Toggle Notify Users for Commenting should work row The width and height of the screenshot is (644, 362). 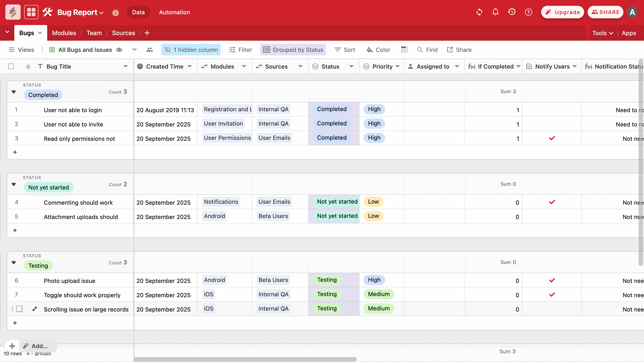coord(552,202)
